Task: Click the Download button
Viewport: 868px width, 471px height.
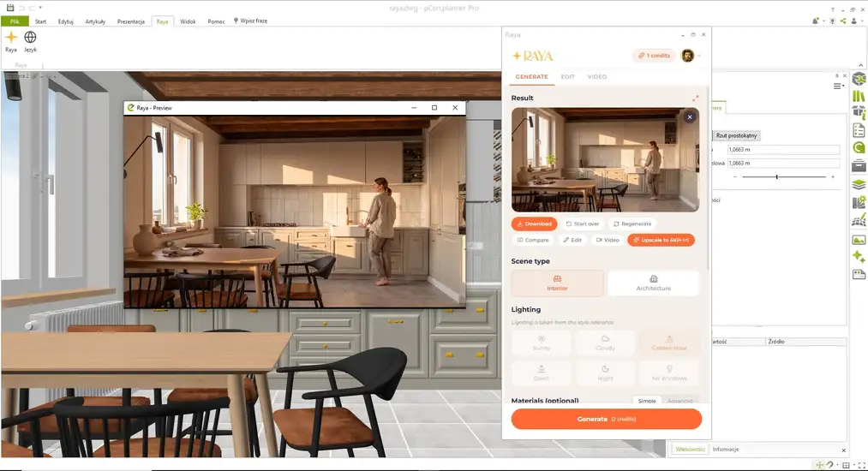Action: tap(534, 224)
